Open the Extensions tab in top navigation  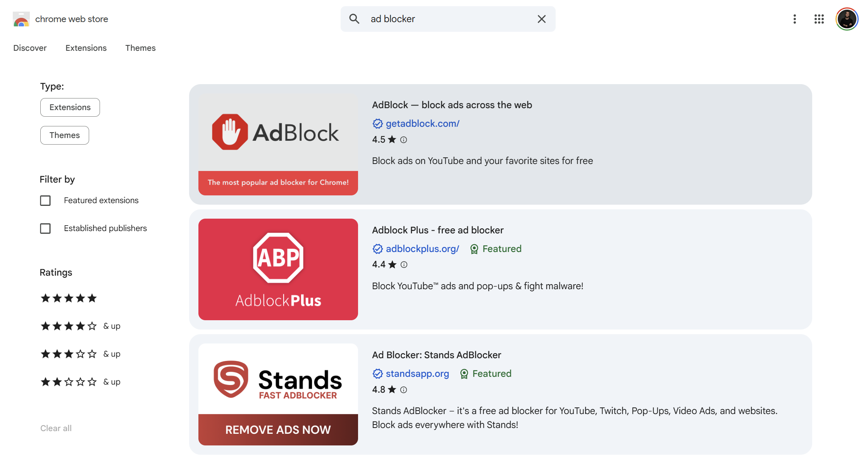[x=86, y=48]
